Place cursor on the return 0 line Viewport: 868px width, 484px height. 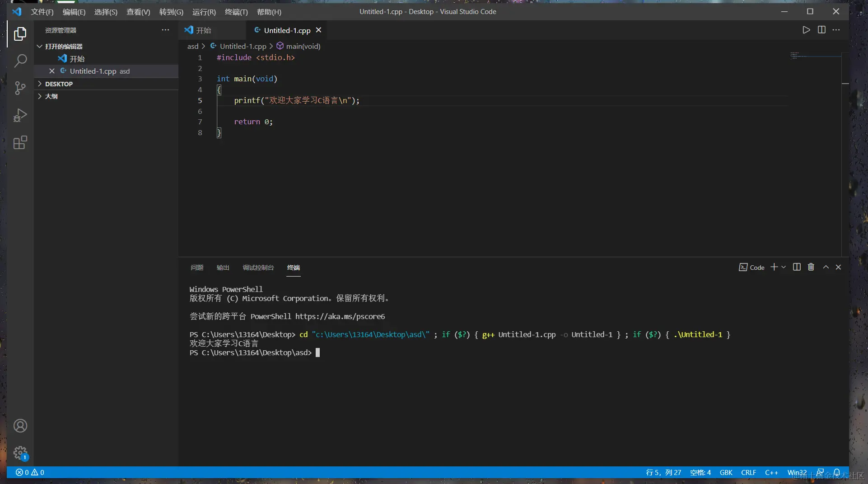253,122
